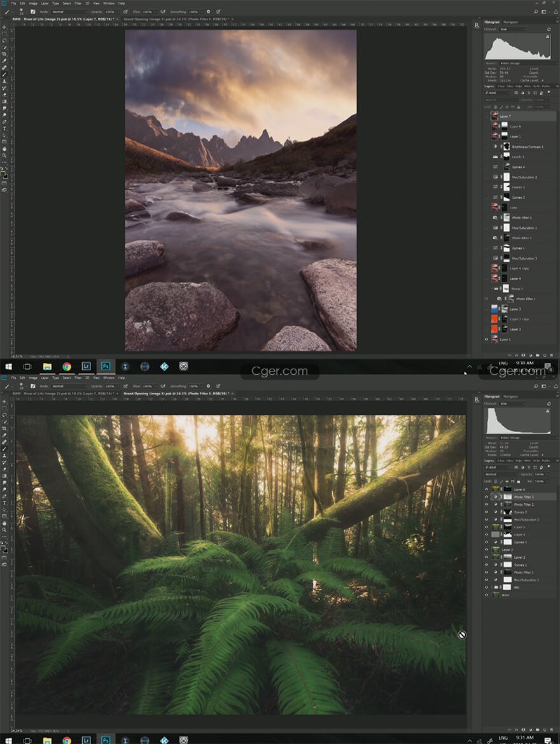Add new adjustment layer in forest Layers panel

click(x=531, y=729)
